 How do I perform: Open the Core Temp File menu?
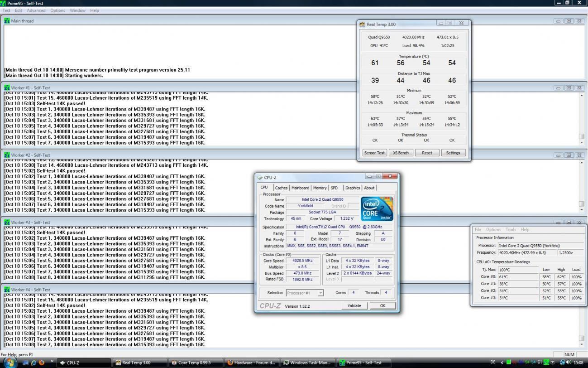point(478,229)
